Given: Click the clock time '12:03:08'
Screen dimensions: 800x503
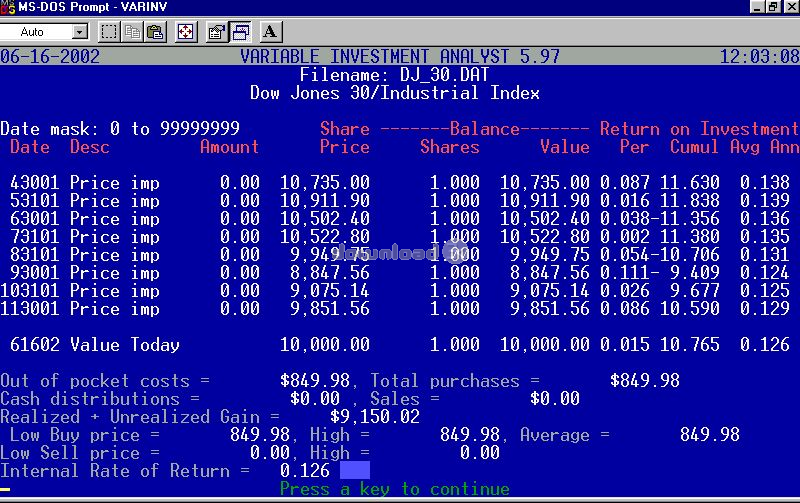Looking at the screenshot, I should [759, 56].
